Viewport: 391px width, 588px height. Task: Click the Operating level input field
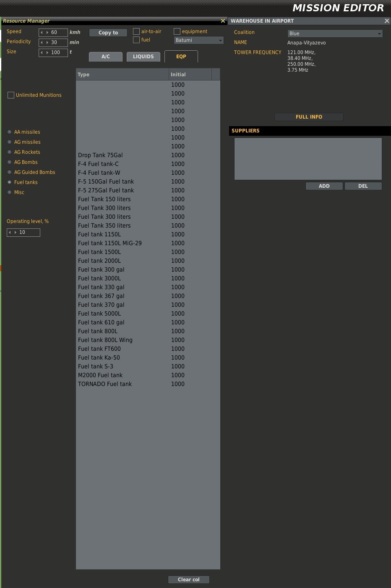pos(23,232)
